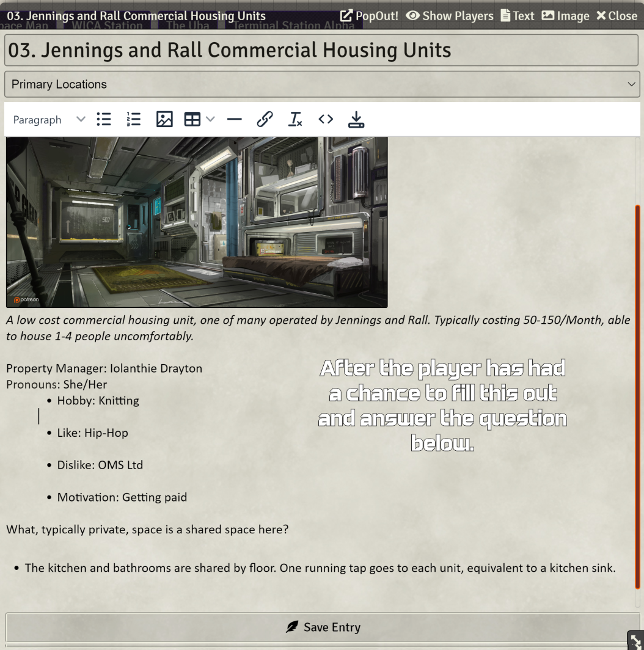Click the save download-arrow toolbar icon
The height and width of the screenshot is (650, 644).
click(356, 119)
